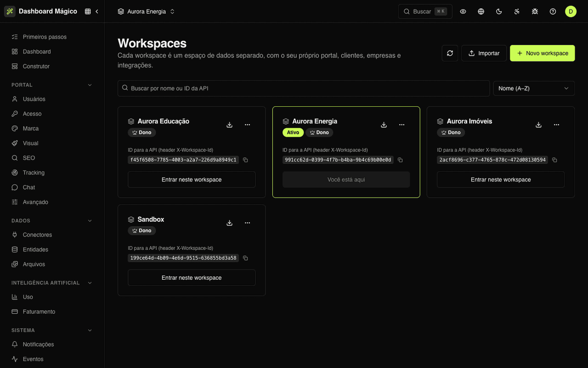Open the accessibility options icon

(x=517, y=11)
